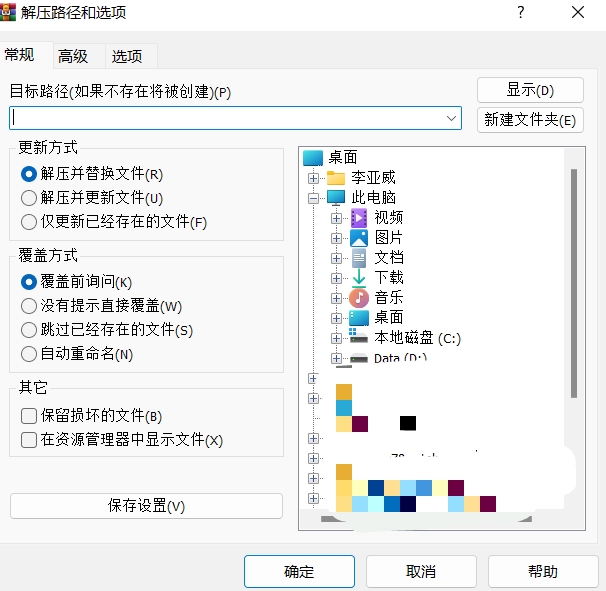This screenshot has width=606, height=591.
Task: Click the Data (D:) drive icon
Action: pyautogui.click(x=359, y=358)
